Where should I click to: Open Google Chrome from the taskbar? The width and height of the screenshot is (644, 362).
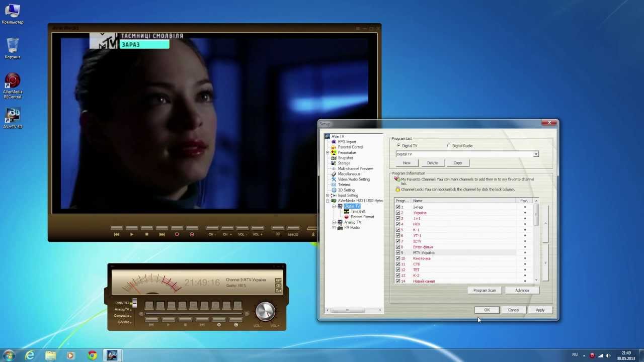coord(92,355)
